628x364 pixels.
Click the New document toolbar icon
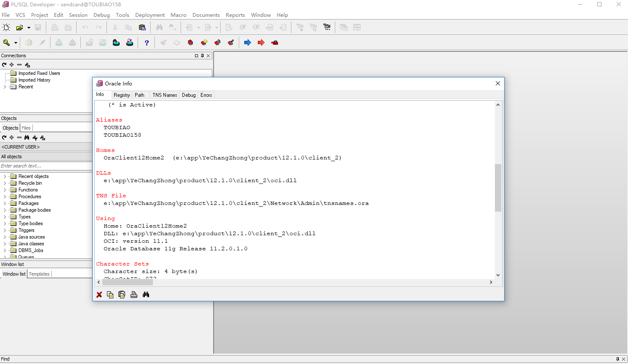(x=6, y=27)
